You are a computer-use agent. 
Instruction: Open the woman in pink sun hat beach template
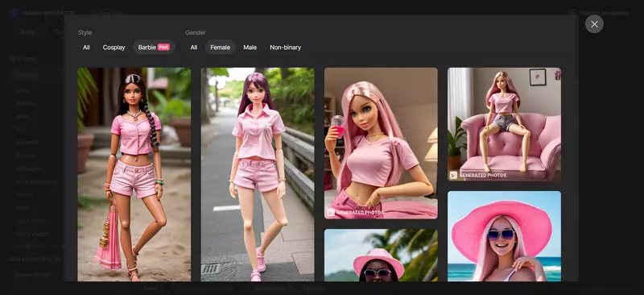[x=504, y=236]
